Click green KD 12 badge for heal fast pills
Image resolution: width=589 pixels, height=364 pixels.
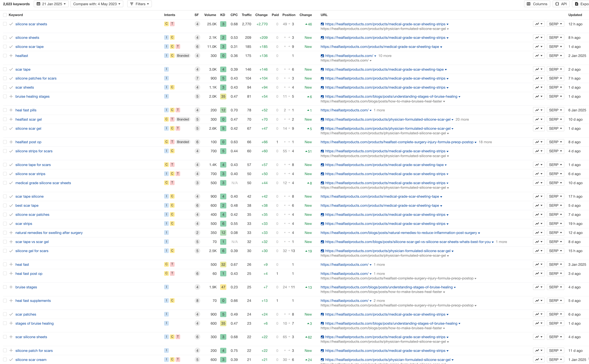click(223, 110)
